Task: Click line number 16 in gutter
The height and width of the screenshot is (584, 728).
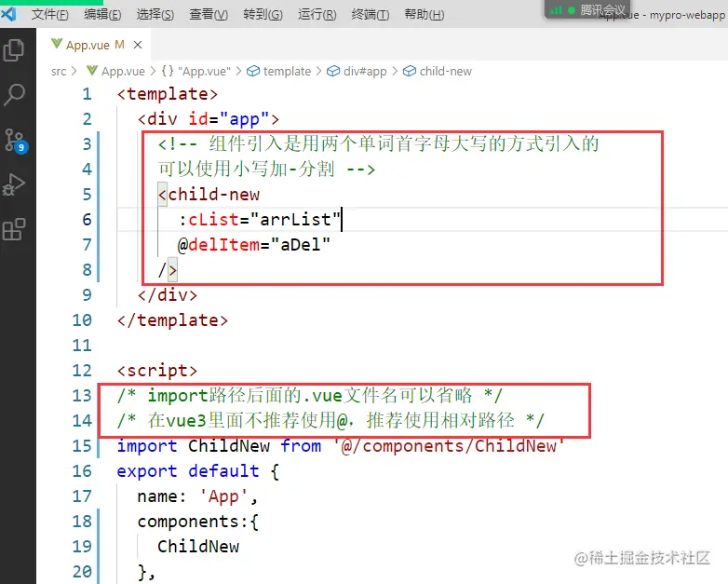Action: tap(82, 470)
